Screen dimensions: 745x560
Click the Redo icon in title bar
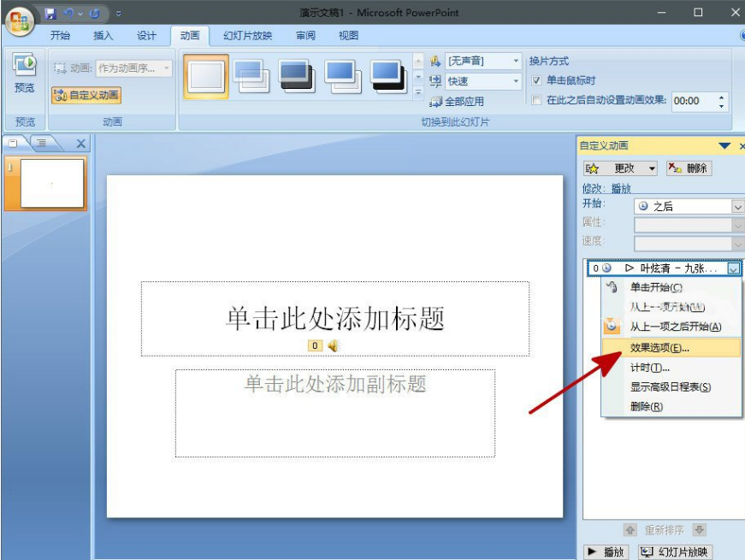coord(94,14)
